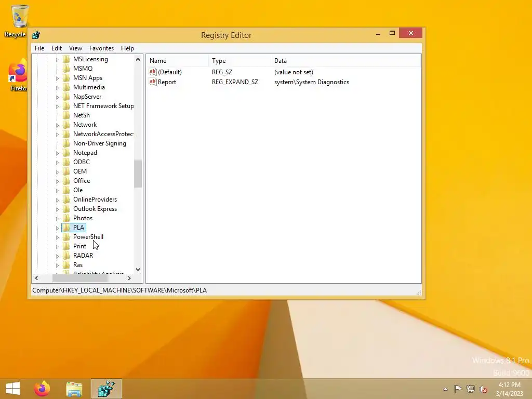
Task: Select the Non-Driver Signing key
Action: coord(99,143)
